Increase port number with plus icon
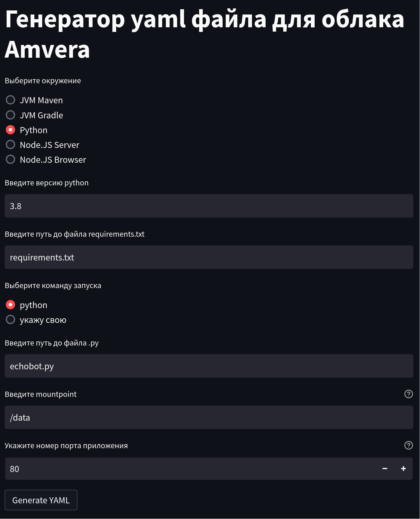420x519 pixels. pyautogui.click(x=403, y=469)
